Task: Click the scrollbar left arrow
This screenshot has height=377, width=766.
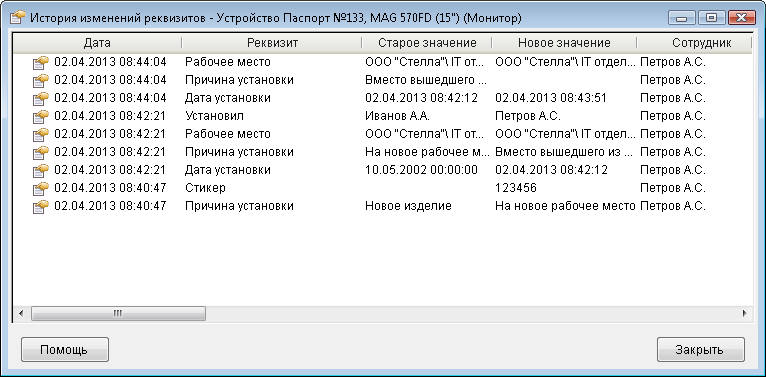Action: [21, 313]
